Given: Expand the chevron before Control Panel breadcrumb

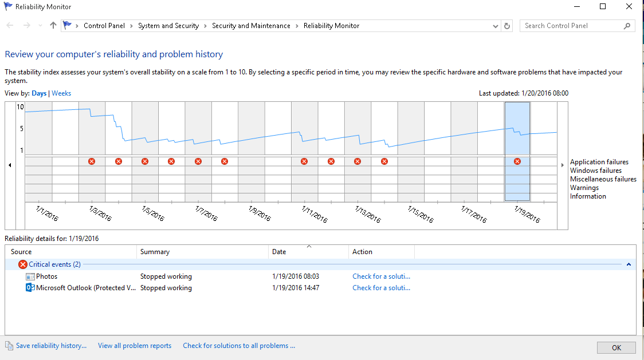Looking at the screenshot, I should click(x=77, y=26).
